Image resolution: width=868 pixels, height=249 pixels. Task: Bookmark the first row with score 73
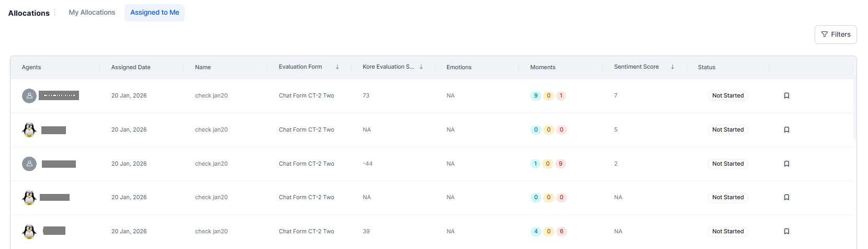(x=786, y=96)
